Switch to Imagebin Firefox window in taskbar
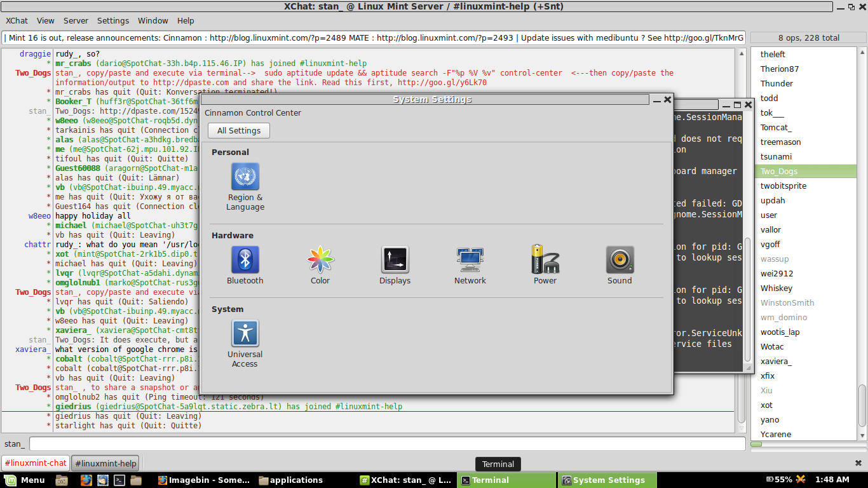Image resolution: width=868 pixels, height=488 pixels. coord(205,480)
